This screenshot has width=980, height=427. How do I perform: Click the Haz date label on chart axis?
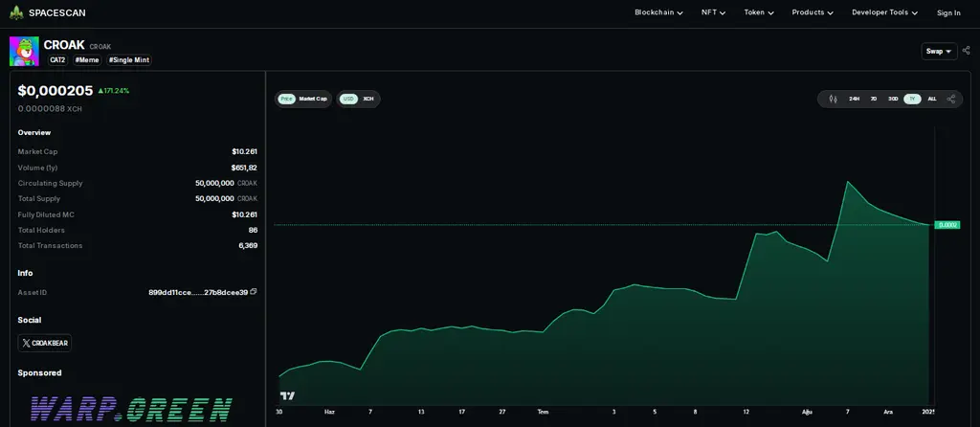coord(329,412)
